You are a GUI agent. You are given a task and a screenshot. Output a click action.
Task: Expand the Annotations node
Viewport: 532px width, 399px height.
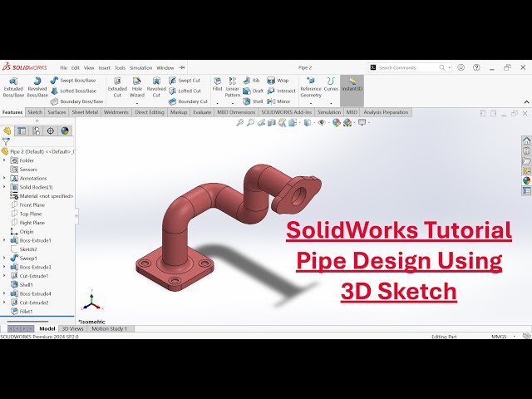point(4,178)
